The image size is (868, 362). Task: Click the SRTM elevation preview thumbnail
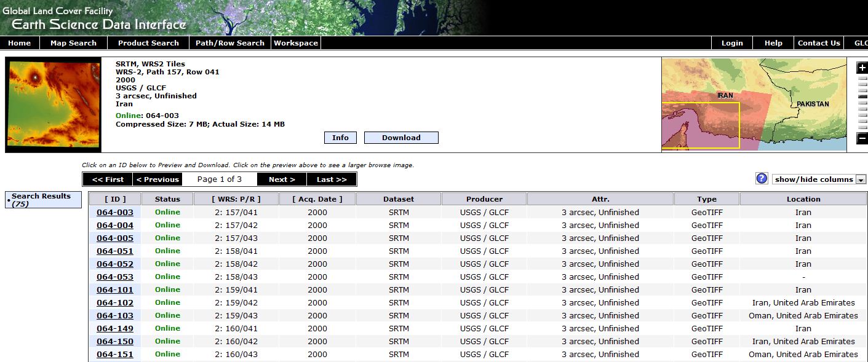click(x=53, y=104)
